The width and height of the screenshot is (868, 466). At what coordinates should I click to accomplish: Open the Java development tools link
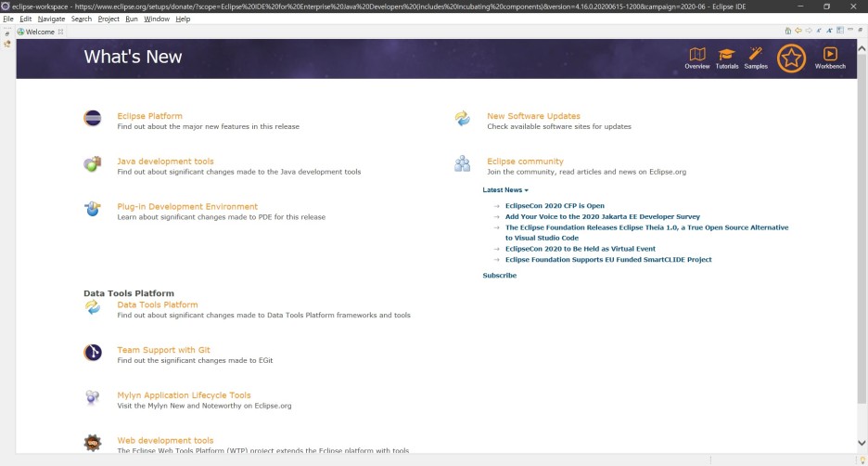tap(165, 162)
